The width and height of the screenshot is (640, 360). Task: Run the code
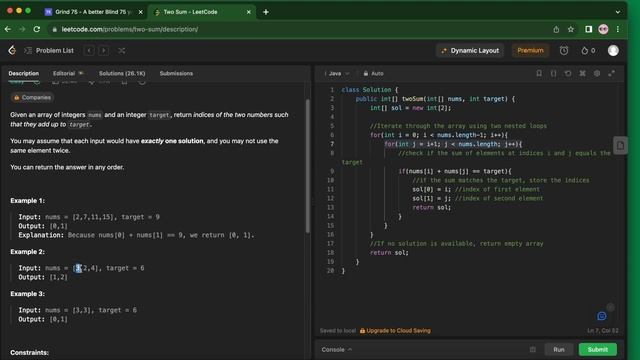click(x=559, y=350)
